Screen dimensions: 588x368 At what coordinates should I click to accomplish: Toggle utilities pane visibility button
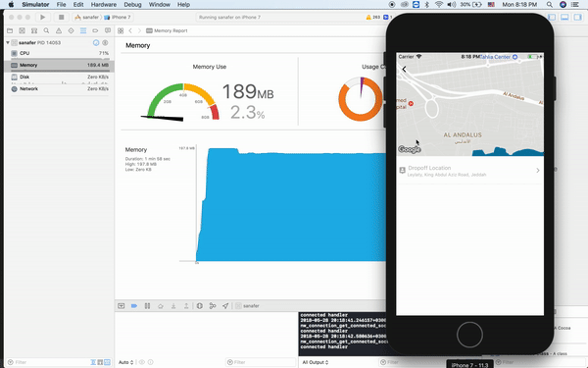click(x=577, y=18)
